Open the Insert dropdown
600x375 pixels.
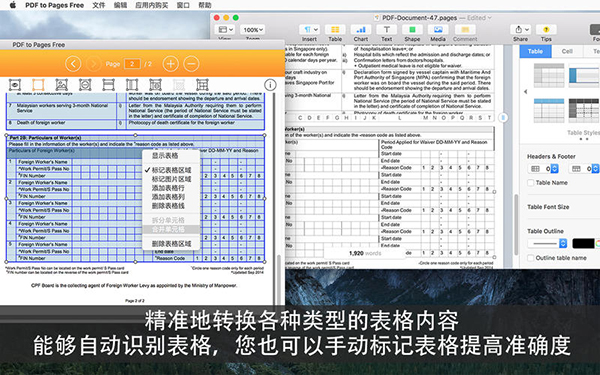pyautogui.click(x=309, y=30)
